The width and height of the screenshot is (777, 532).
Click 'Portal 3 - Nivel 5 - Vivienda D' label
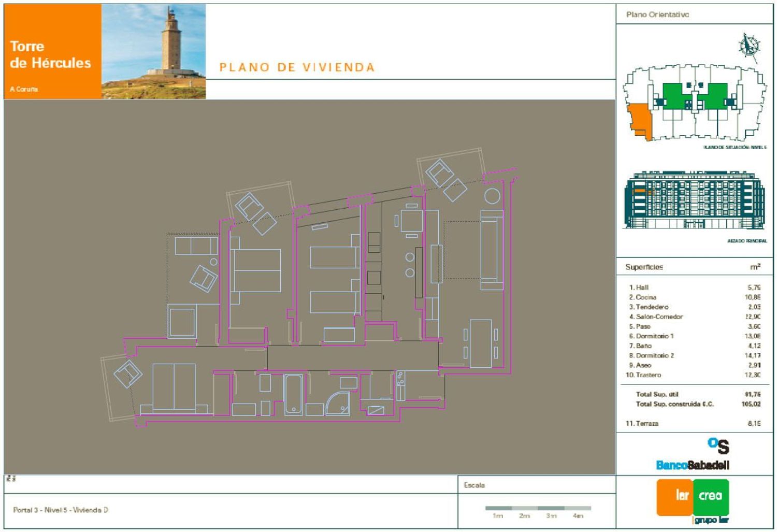point(61,510)
